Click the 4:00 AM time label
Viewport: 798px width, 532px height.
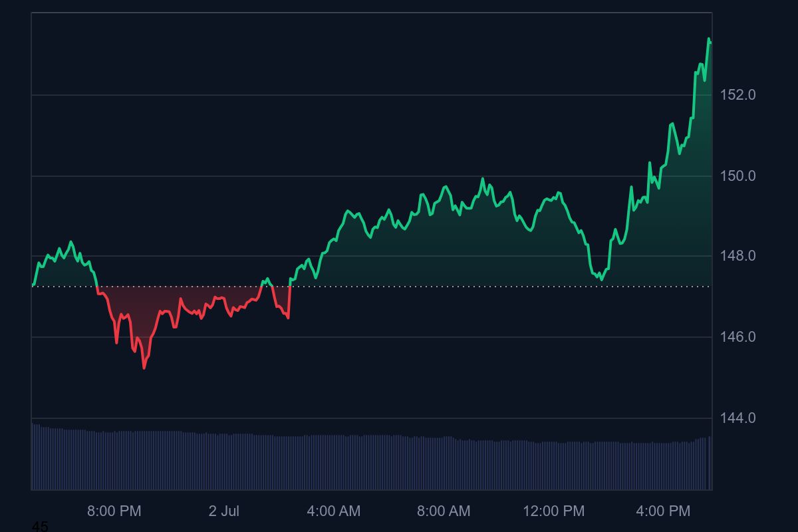(334, 511)
